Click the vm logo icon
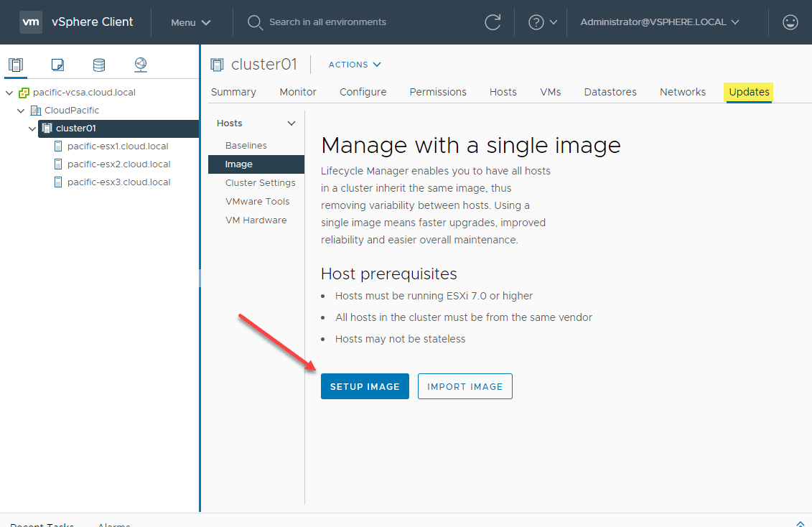The width and height of the screenshot is (812, 527). tap(31, 22)
